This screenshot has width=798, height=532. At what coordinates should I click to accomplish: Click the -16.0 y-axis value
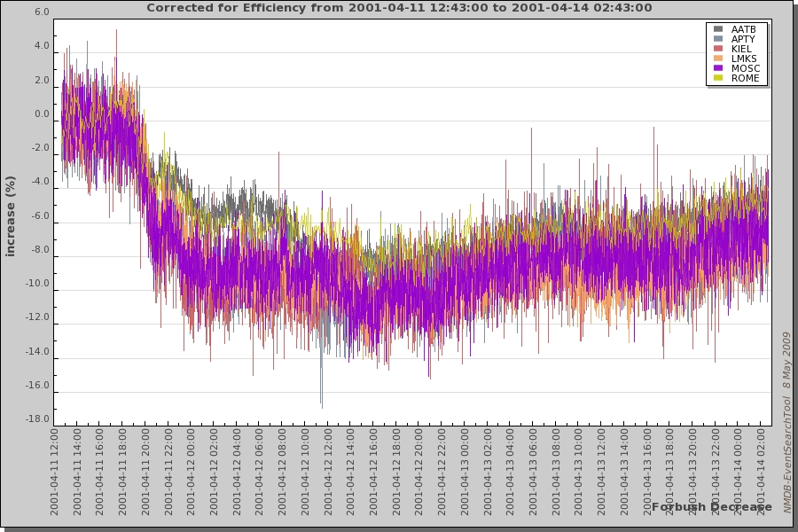pos(38,386)
